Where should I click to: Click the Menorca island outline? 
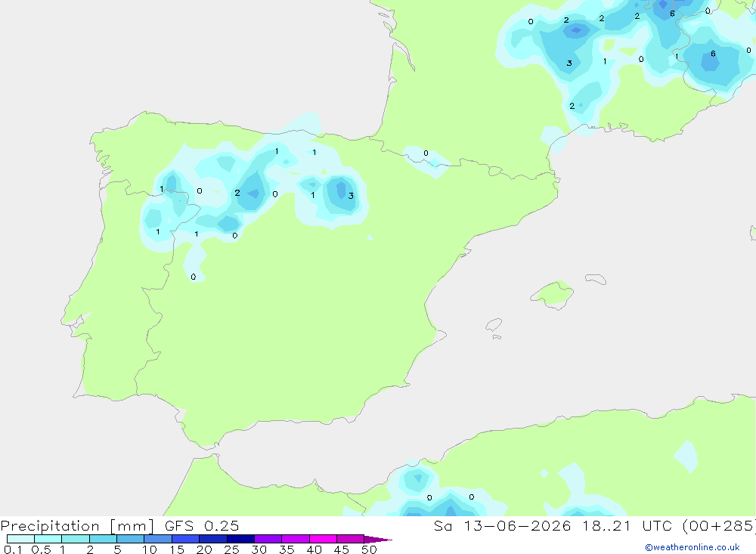[596, 279]
